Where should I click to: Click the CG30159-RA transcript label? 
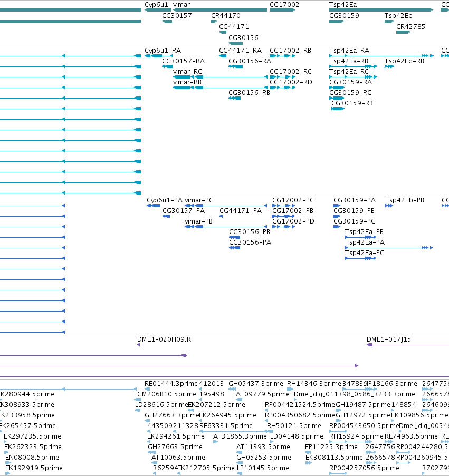pyautogui.click(x=350, y=82)
